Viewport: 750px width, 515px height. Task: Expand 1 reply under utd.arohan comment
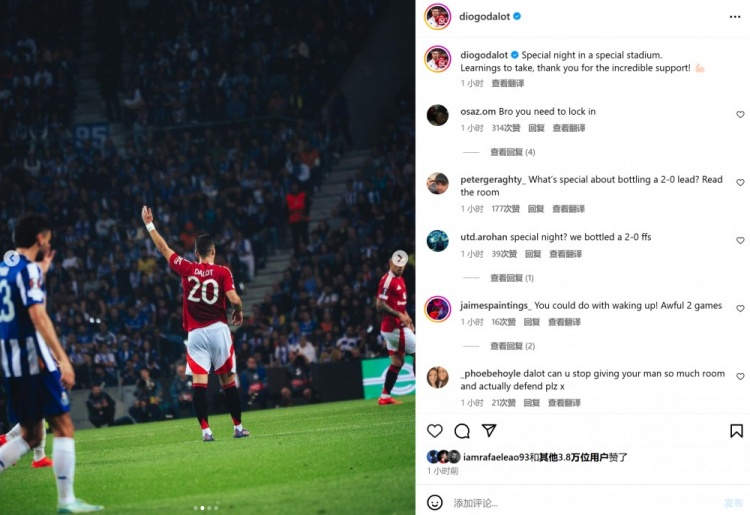pos(512,278)
